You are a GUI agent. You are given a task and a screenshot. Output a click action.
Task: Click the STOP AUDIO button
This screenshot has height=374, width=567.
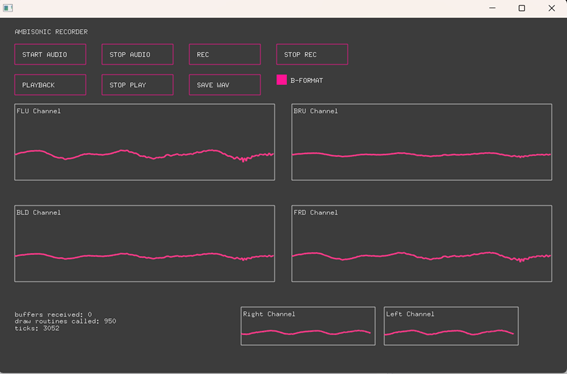(137, 55)
